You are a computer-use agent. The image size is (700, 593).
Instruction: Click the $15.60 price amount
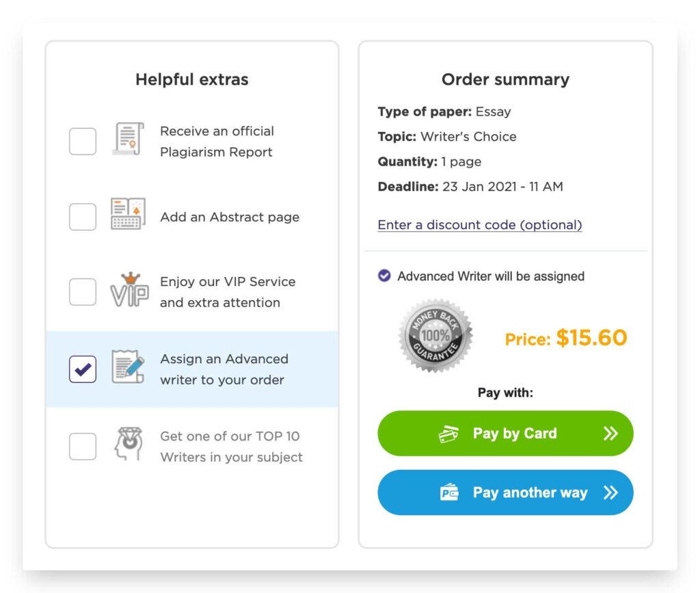[x=591, y=338]
